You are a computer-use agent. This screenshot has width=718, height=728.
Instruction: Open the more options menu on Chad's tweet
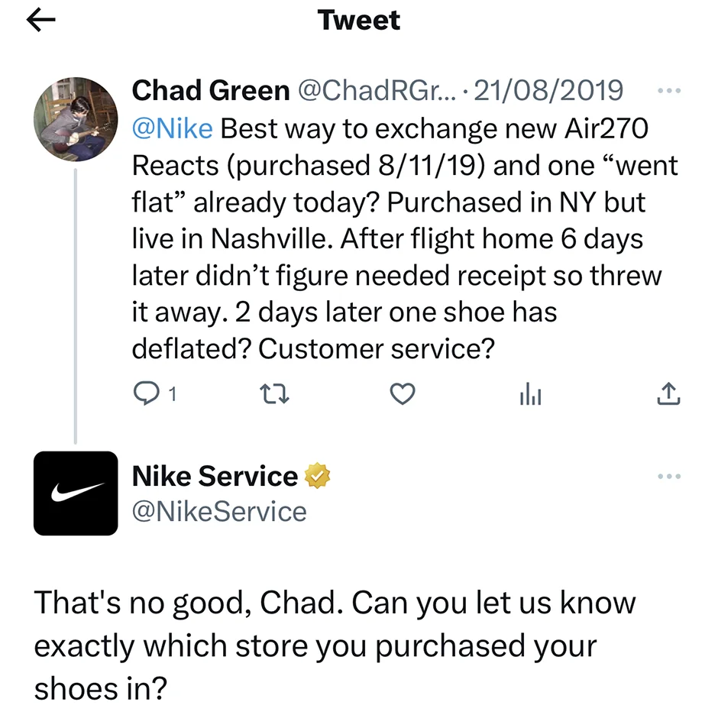670,90
